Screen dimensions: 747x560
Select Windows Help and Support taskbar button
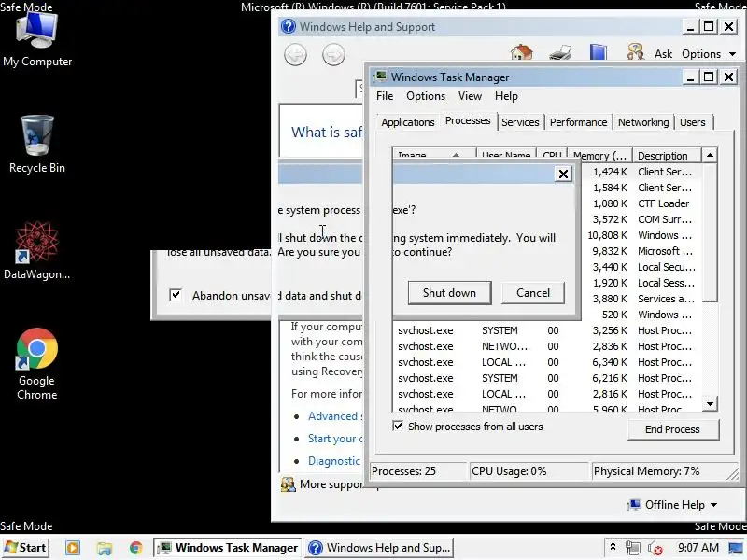[380, 548]
